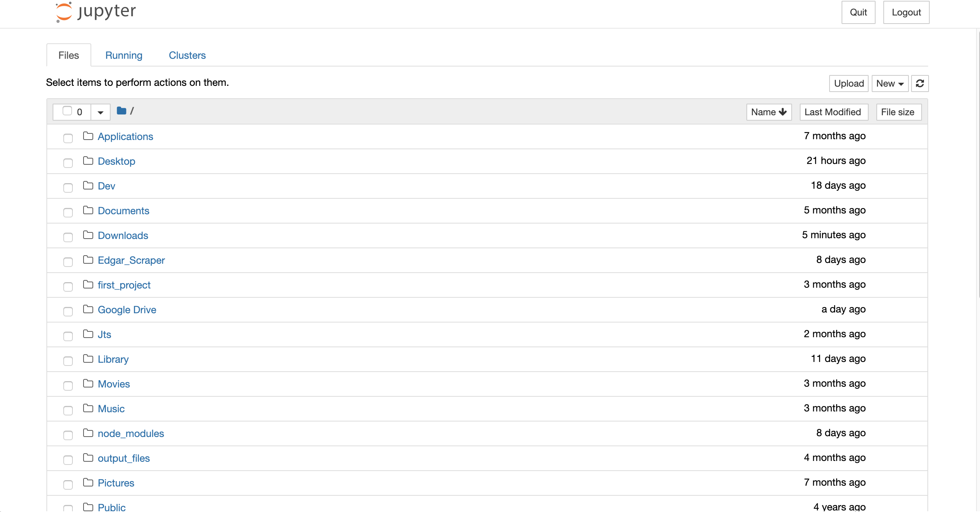Viewport: 980px width, 512px height.
Task: Switch to the Clusters tab
Action: (x=187, y=55)
